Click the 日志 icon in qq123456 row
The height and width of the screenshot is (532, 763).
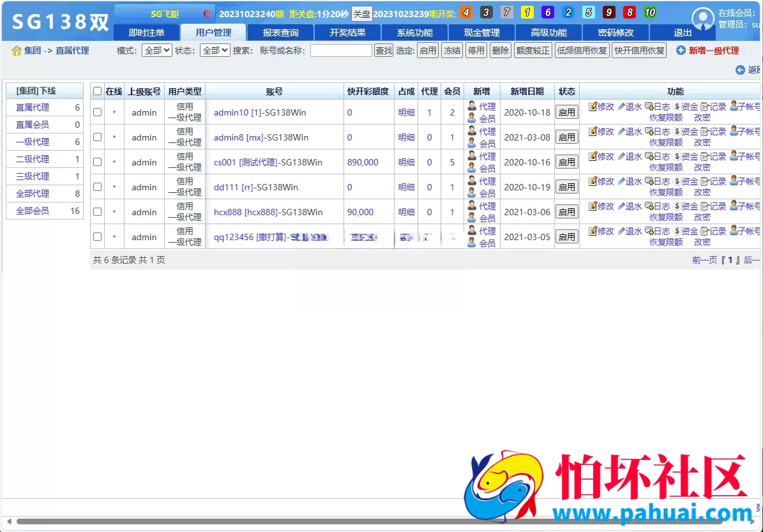[x=649, y=231]
